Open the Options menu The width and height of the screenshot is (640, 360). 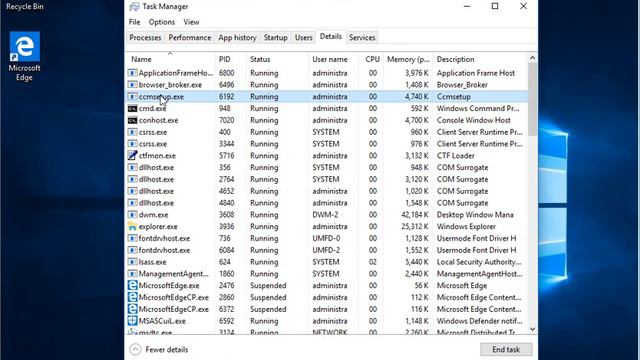[162, 22]
